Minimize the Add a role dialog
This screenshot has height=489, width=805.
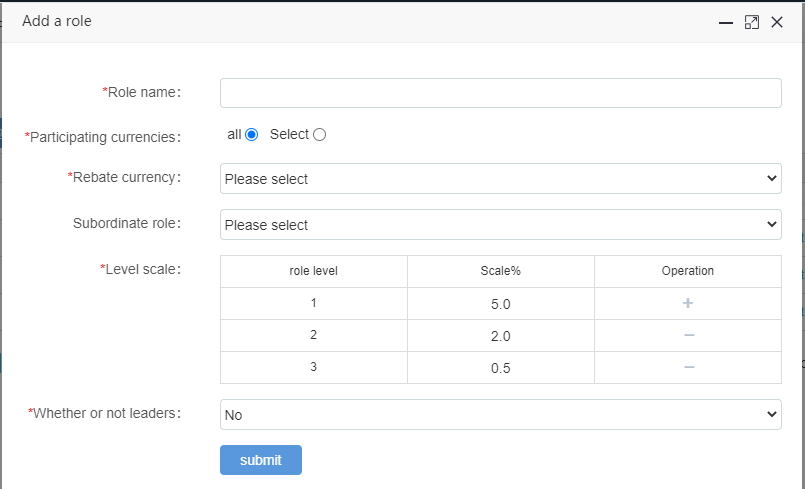pos(726,22)
